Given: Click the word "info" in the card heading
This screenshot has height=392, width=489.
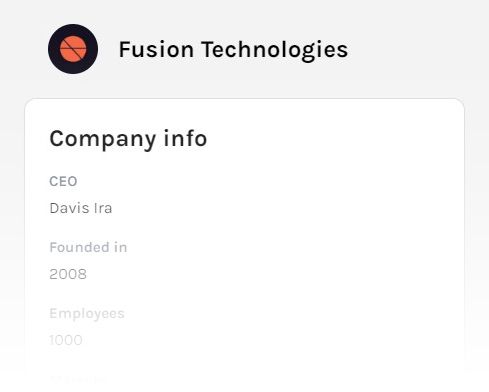Looking at the screenshot, I should pyautogui.click(x=185, y=138).
